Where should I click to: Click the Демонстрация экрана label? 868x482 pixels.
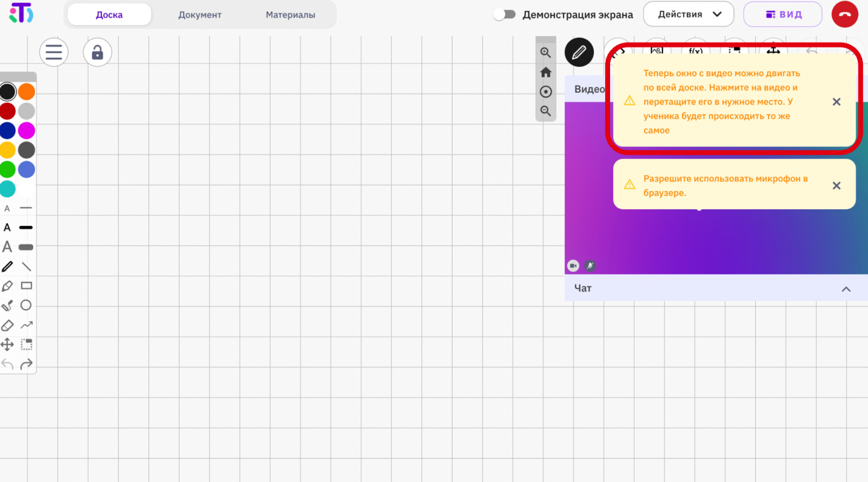(x=577, y=15)
